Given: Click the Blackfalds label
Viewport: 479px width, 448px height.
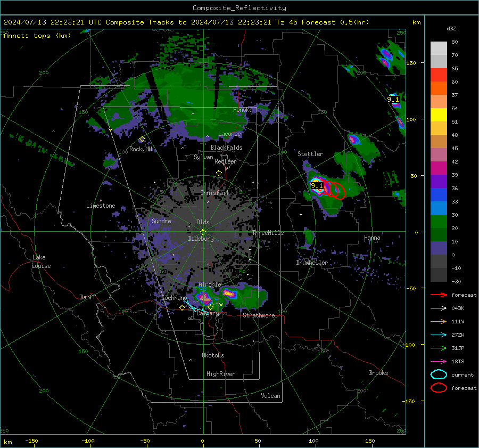Looking at the screenshot, I should 226,148.
